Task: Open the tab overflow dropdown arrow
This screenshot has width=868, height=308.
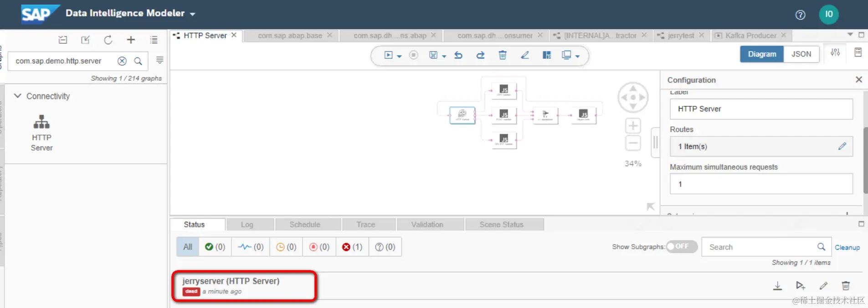Action: pos(850,35)
